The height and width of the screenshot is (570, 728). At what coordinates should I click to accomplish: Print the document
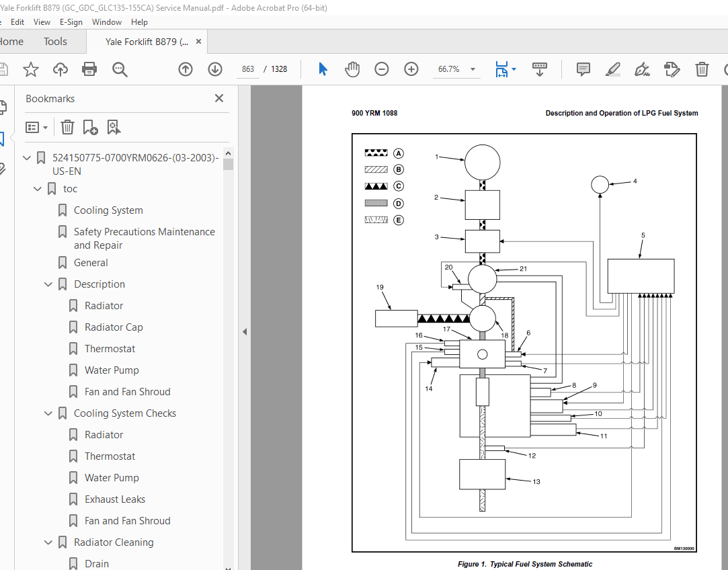pyautogui.click(x=89, y=69)
